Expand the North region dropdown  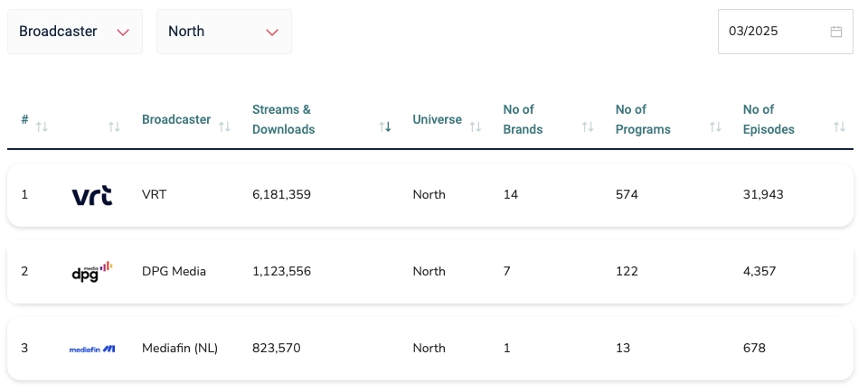click(224, 32)
